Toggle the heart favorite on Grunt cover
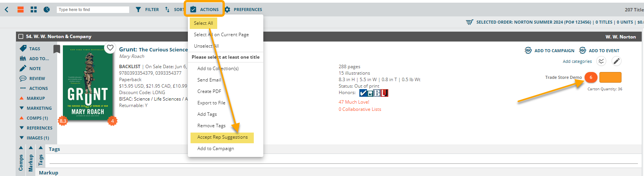The image size is (644, 176). 110,48
